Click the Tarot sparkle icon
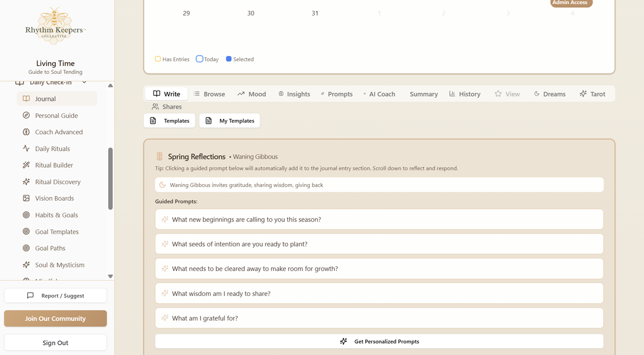Viewport: 644px width, 355px height. pos(583,94)
